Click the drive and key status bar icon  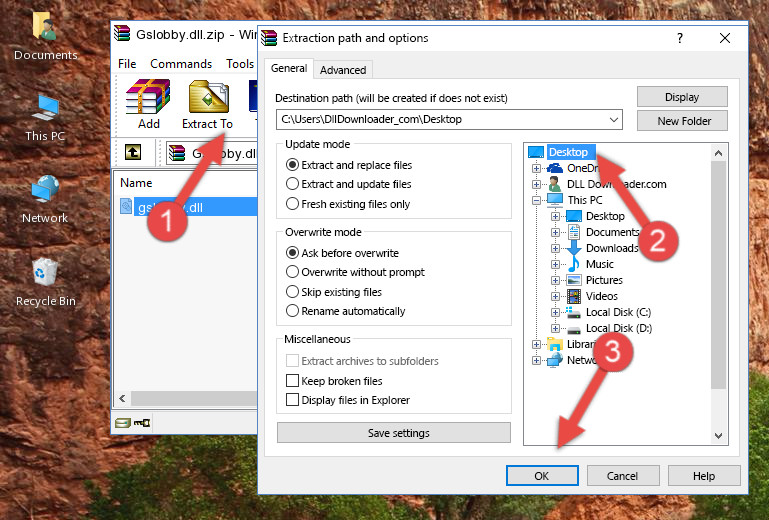pos(132,422)
